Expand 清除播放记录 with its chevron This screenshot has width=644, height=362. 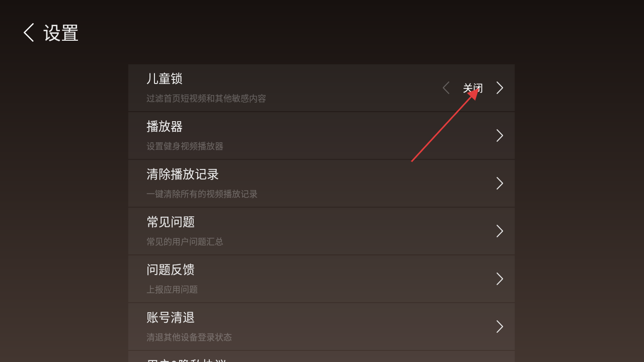point(500,184)
